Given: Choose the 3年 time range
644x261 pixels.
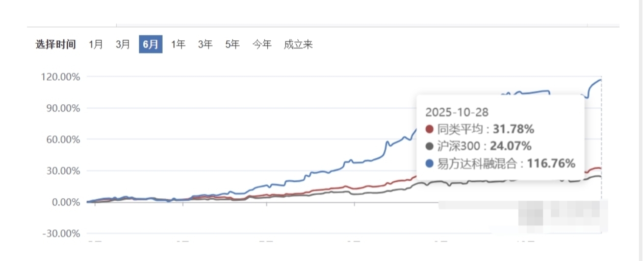Looking at the screenshot, I should click(205, 44).
